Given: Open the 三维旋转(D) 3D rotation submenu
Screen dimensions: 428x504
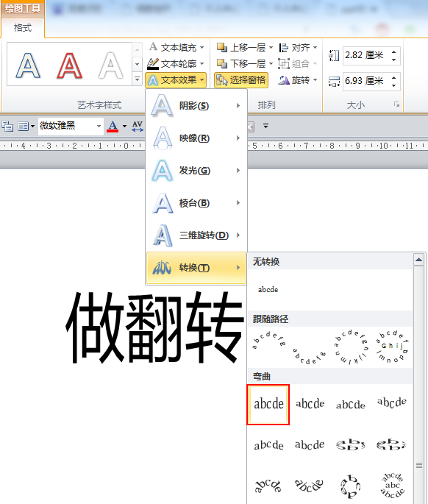Looking at the screenshot, I should point(196,235).
